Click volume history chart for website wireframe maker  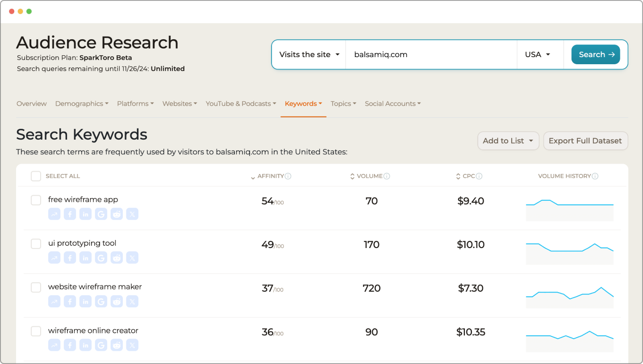pyautogui.click(x=570, y=298)
